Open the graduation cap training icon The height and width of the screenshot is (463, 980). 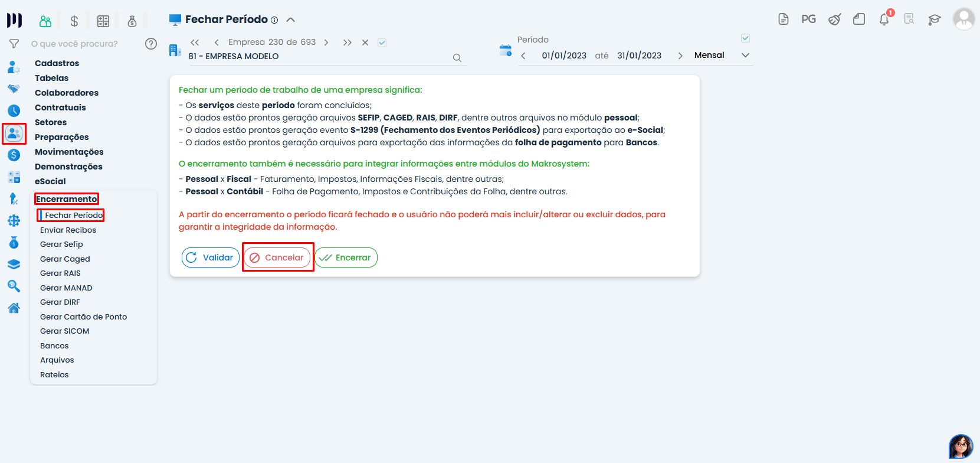coord(934,19)
